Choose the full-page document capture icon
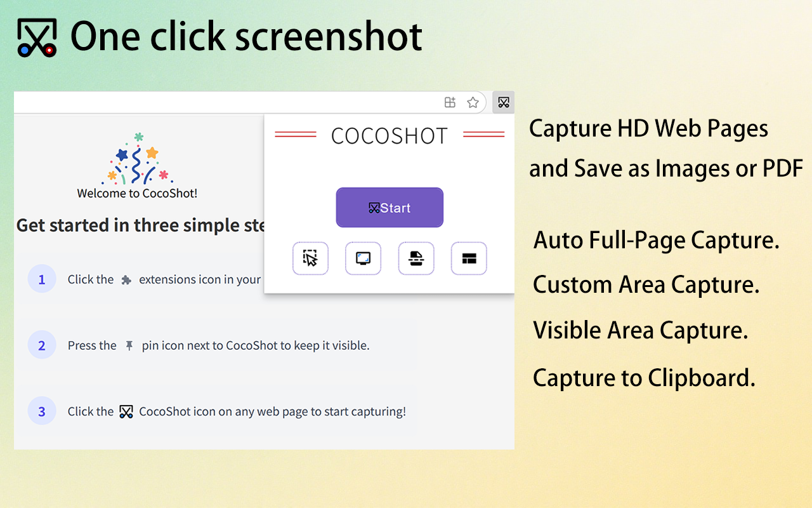This screenshot has width=812, height=508. (x=416, y=258)
